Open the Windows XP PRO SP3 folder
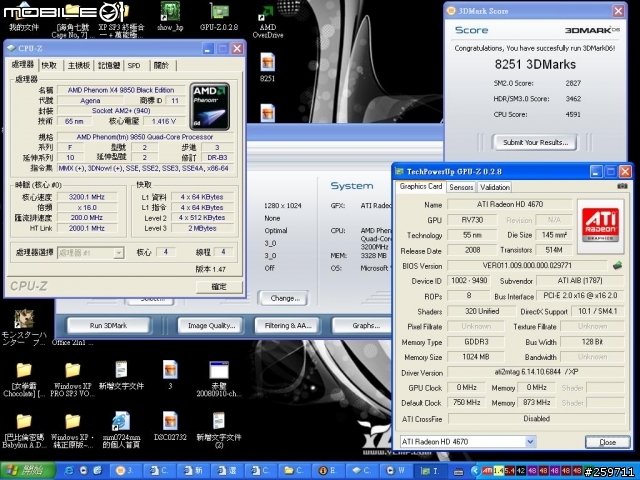 point(73,379)
